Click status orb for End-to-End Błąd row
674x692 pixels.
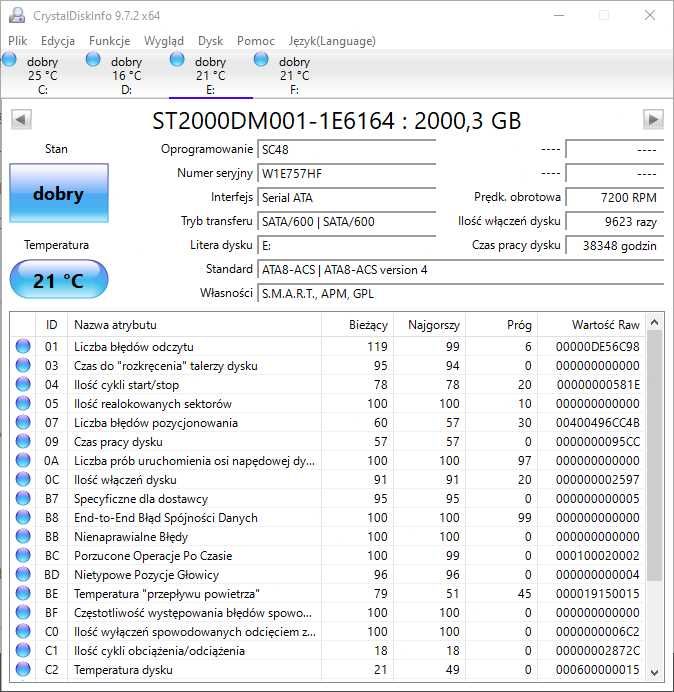pos(23,517)
